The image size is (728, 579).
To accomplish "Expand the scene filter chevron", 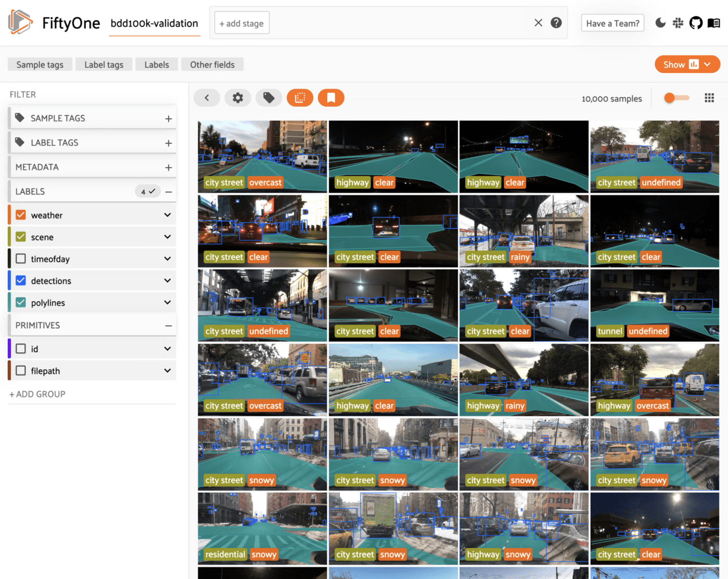I will click(167, 237).
